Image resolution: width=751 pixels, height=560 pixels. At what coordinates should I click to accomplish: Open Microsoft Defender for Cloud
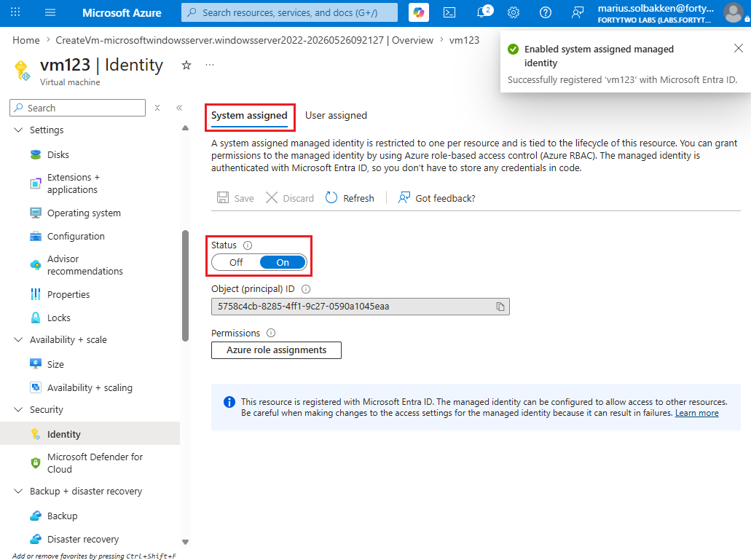(x=95, y=463)
